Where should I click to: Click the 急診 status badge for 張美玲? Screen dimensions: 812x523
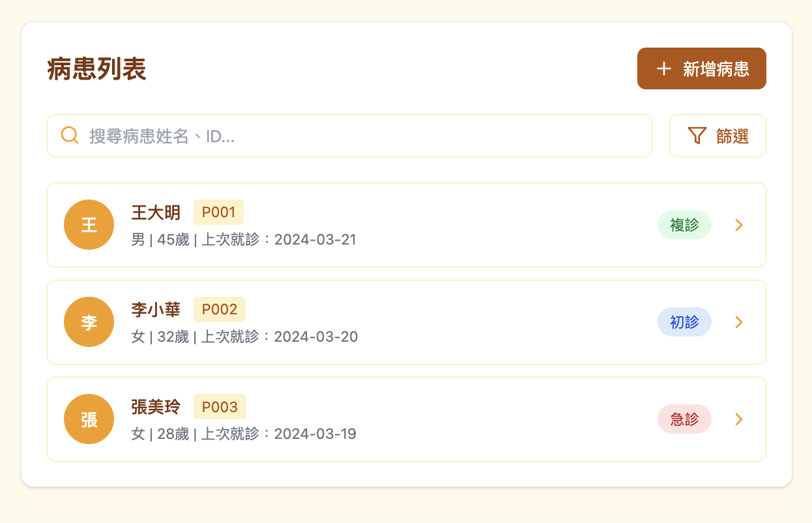coord(684,419)
